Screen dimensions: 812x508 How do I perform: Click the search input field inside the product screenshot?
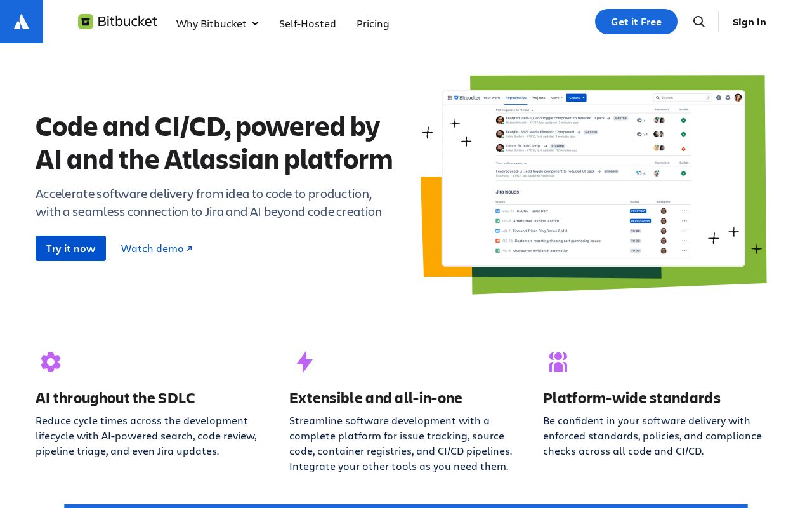click(x=682, y=98)
